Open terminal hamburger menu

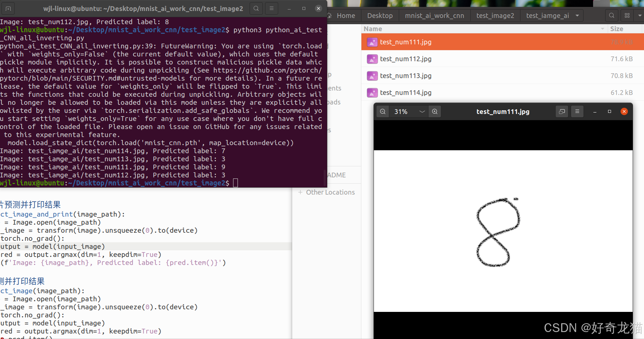271,8
